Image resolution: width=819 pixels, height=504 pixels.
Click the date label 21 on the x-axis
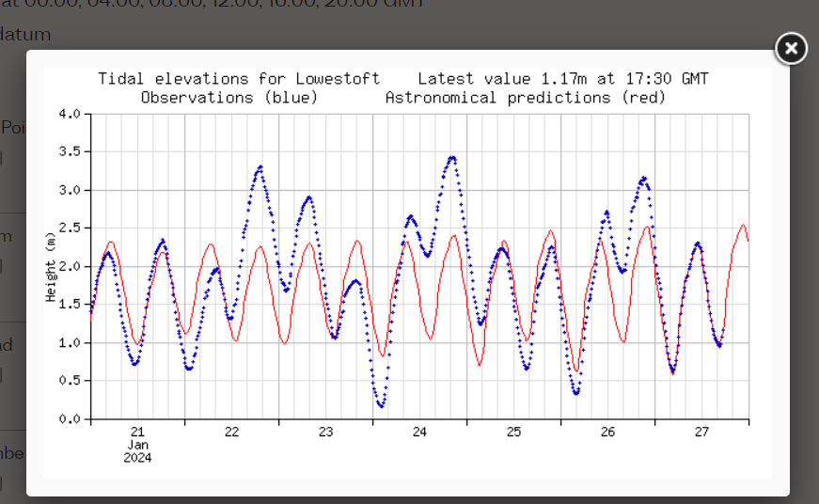(x=138, y=433)
